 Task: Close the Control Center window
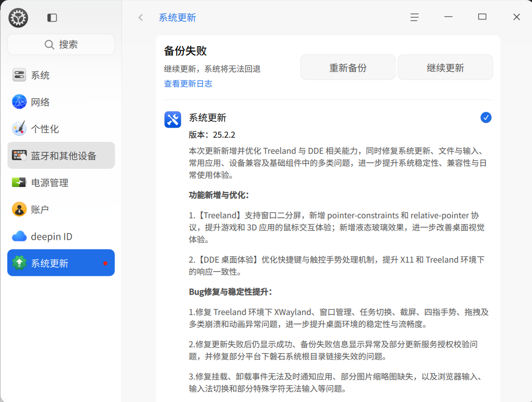516,17
